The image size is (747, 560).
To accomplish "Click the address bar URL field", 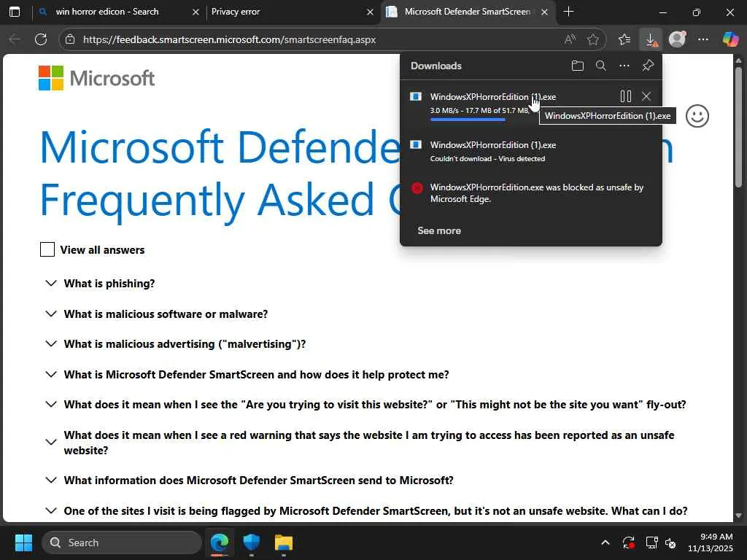I will [229, 39].
